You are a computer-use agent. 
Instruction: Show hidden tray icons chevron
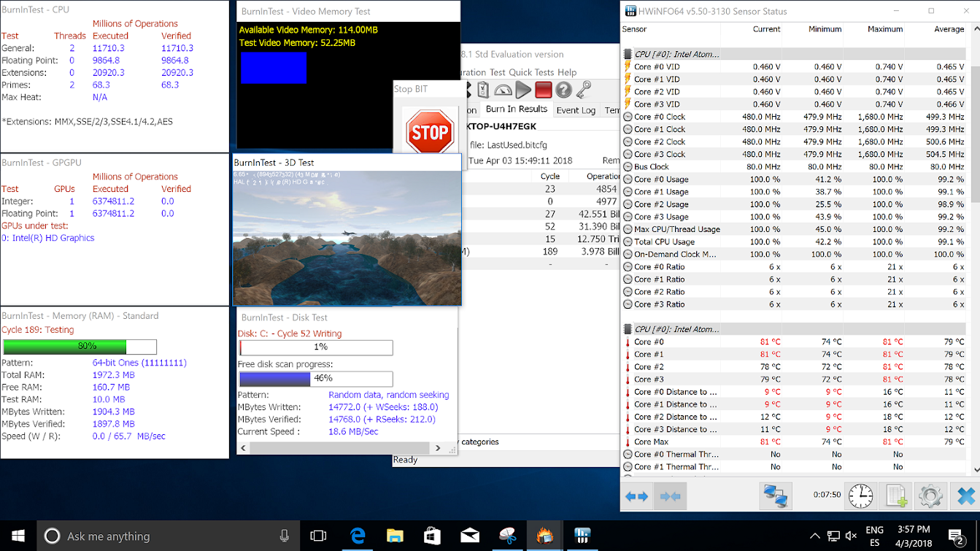(x=814, y=536)
